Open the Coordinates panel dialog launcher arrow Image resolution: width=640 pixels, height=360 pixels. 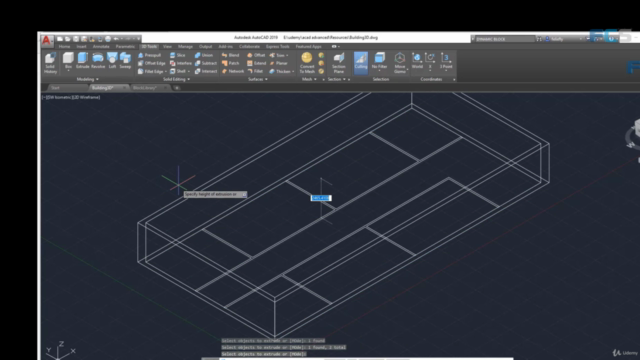tap(454, 80)
